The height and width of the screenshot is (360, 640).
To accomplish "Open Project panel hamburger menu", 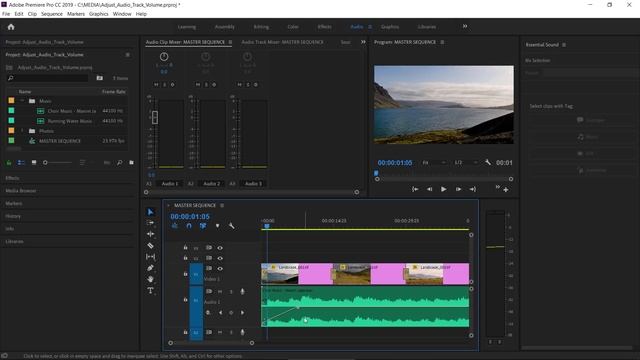I will (x=128, y=55).
